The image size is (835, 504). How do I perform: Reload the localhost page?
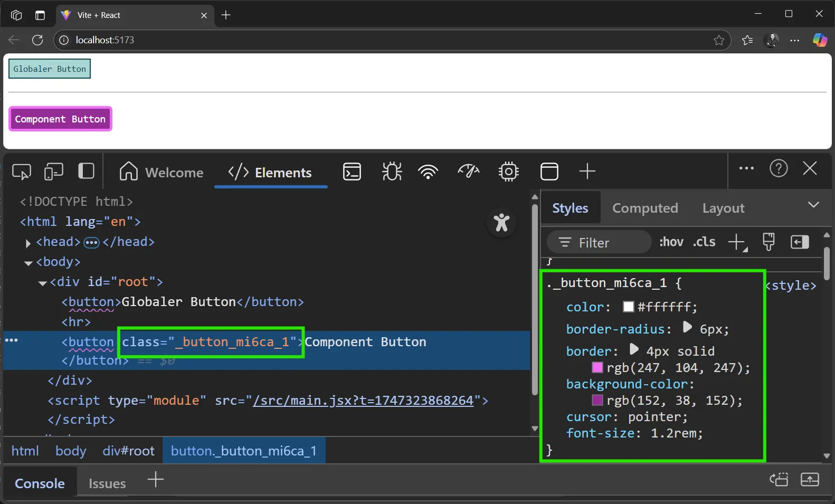(x=37, y=40)
